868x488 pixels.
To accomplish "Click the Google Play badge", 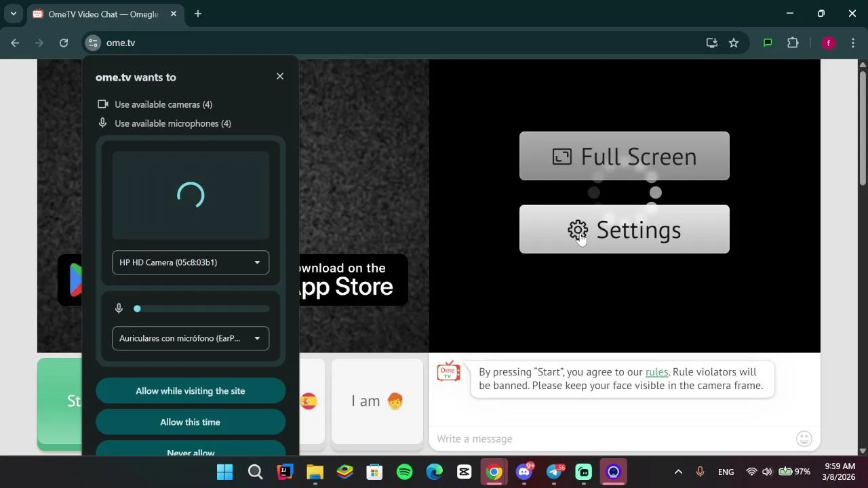I will 71,279.
